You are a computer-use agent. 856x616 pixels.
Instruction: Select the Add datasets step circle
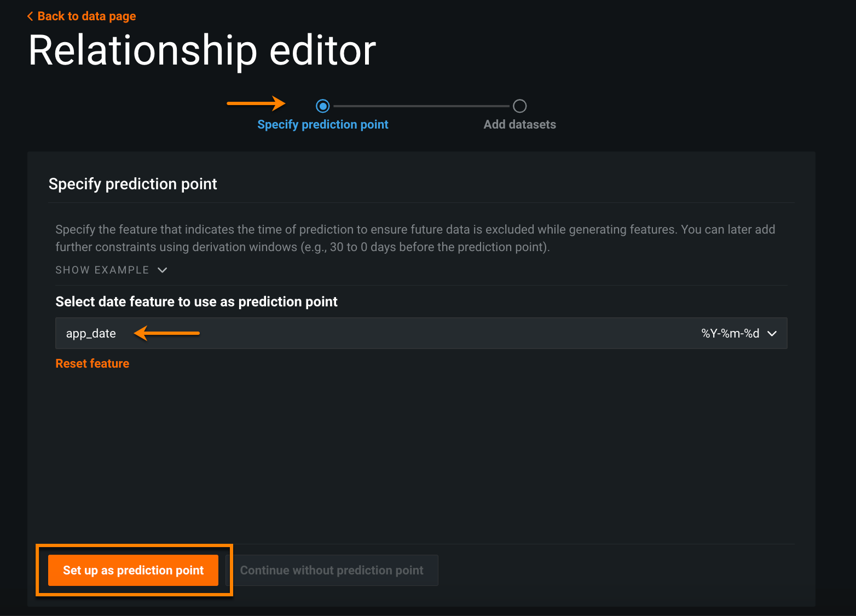coord(519,106)
